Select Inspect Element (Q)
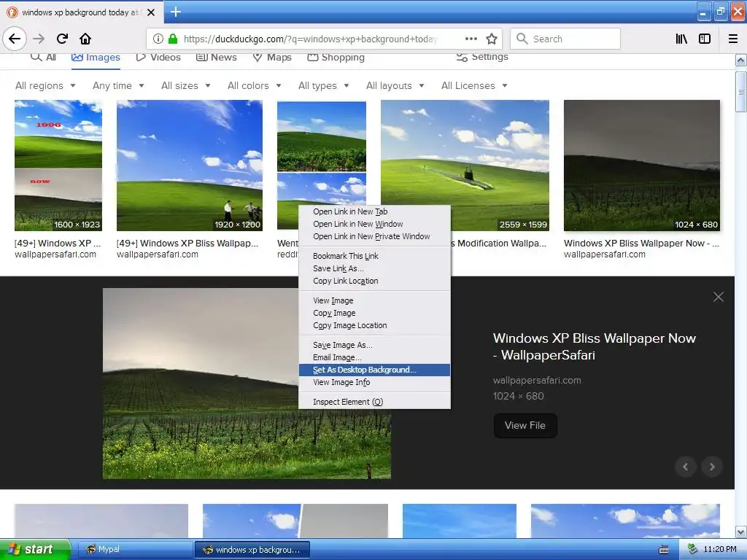Screen dimensions: 747x560 point(374,402)
